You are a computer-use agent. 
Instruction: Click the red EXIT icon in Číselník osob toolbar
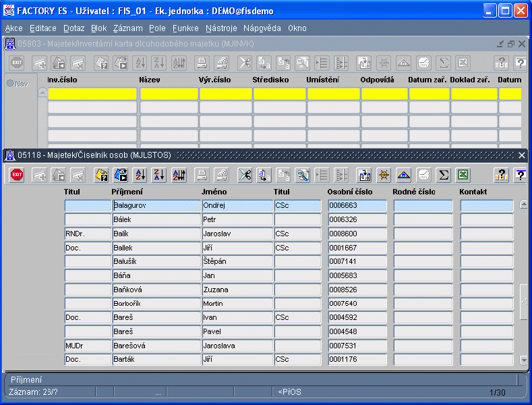point(17,175)
